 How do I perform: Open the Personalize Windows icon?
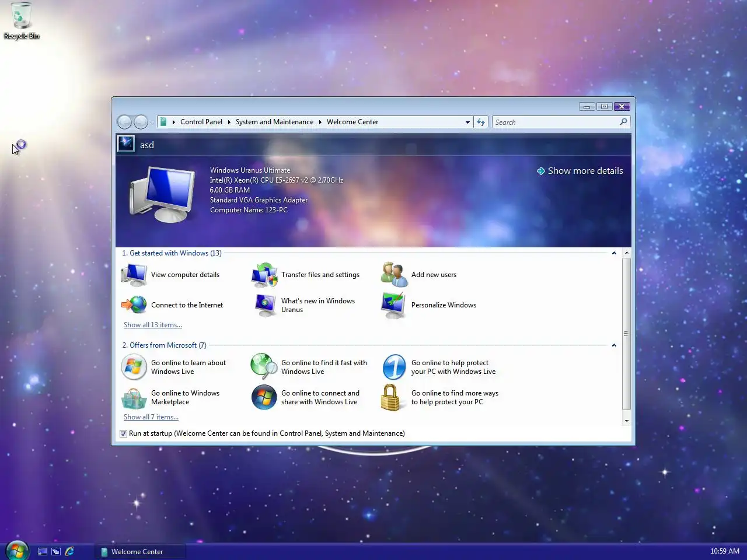(395, 305)
